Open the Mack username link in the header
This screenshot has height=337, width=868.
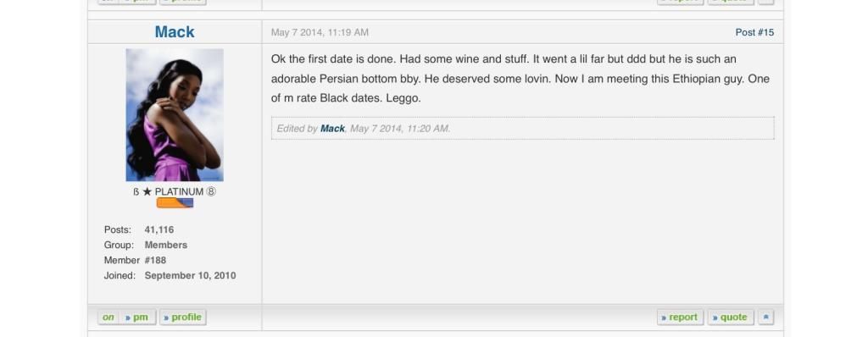[x=175, y=32]
